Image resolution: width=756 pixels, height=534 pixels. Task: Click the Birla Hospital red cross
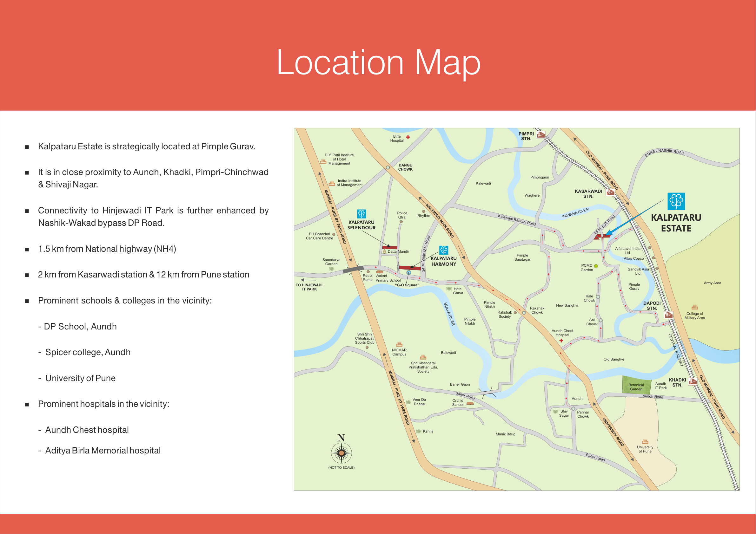point(408,137)
